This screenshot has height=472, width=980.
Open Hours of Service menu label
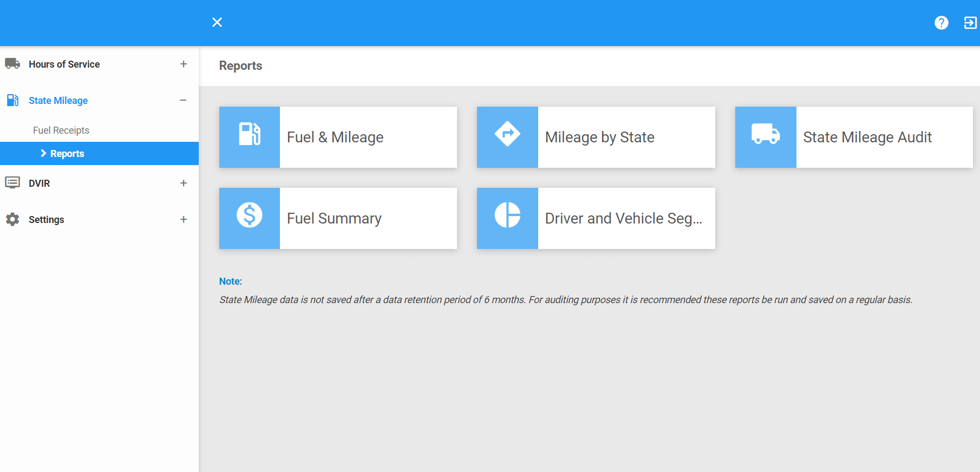point(64,64)
